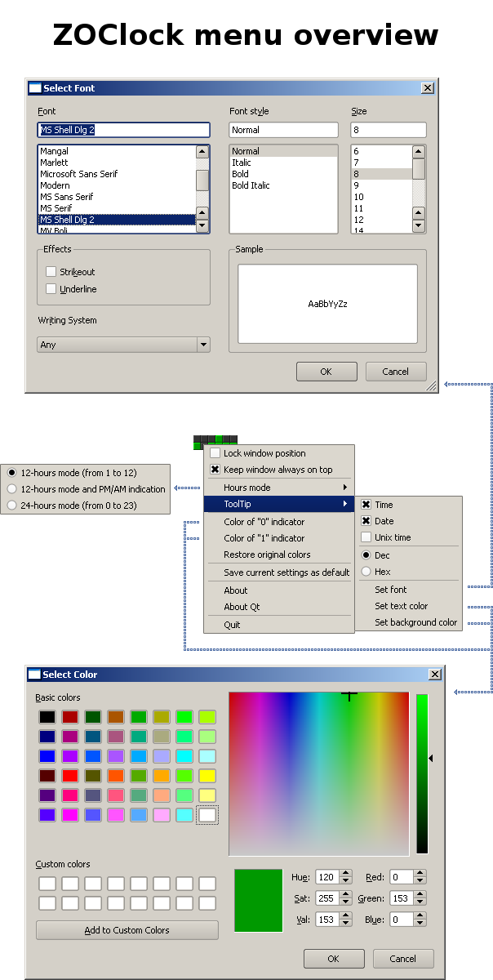Select Save current settings as default
This screenshot has width=493, height=980.
(279, 572)
